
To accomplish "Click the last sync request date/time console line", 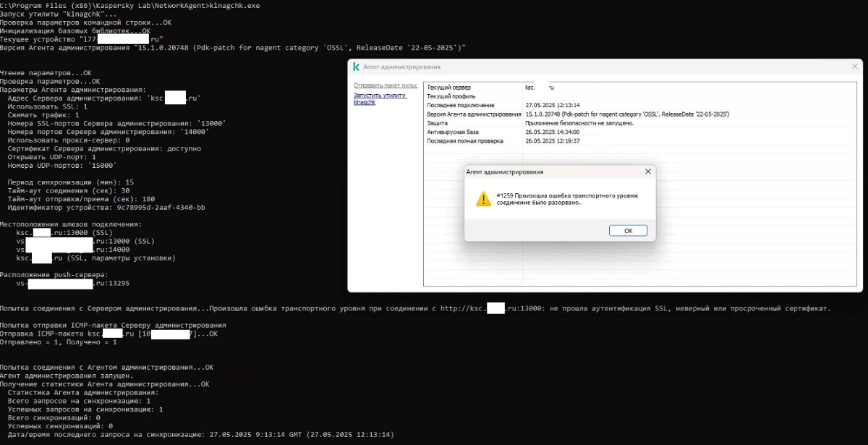I will pos(201,434).
